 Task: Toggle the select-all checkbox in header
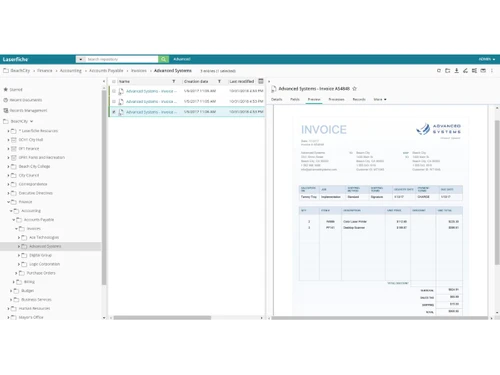click(114, 81)
